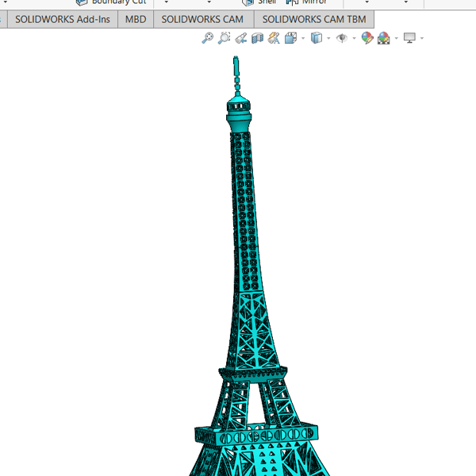Click the View Settings monitor icon
Image resolution: width=476 pixels, height=476 pixels.
pos(409,38)
